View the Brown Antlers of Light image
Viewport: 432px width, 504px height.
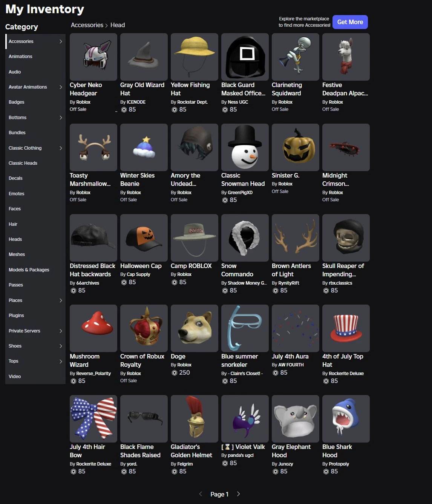[296, 238]
